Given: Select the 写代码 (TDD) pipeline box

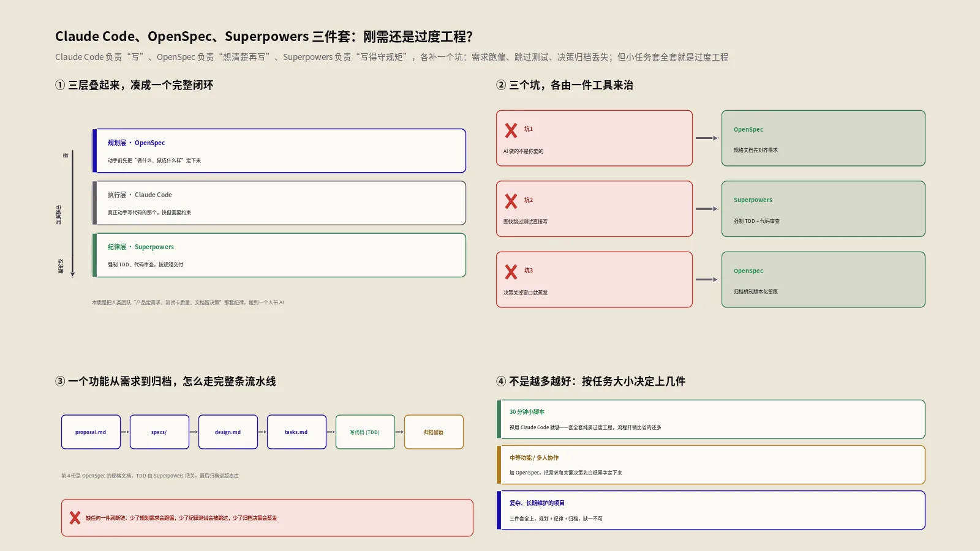Looking at the screenshot, I should pyautogui.click(x=365, y=432).
